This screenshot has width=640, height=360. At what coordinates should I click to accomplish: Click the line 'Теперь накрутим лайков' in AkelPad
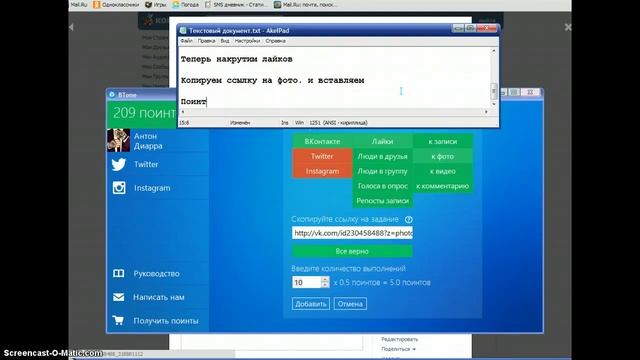pos(237,59)
